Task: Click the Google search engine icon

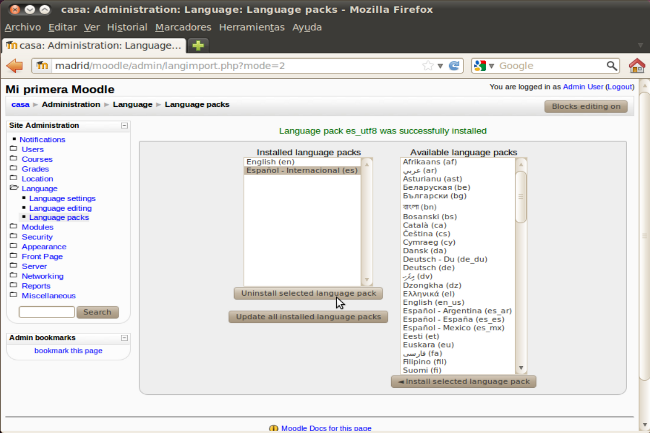Action: tap(481, 66)
